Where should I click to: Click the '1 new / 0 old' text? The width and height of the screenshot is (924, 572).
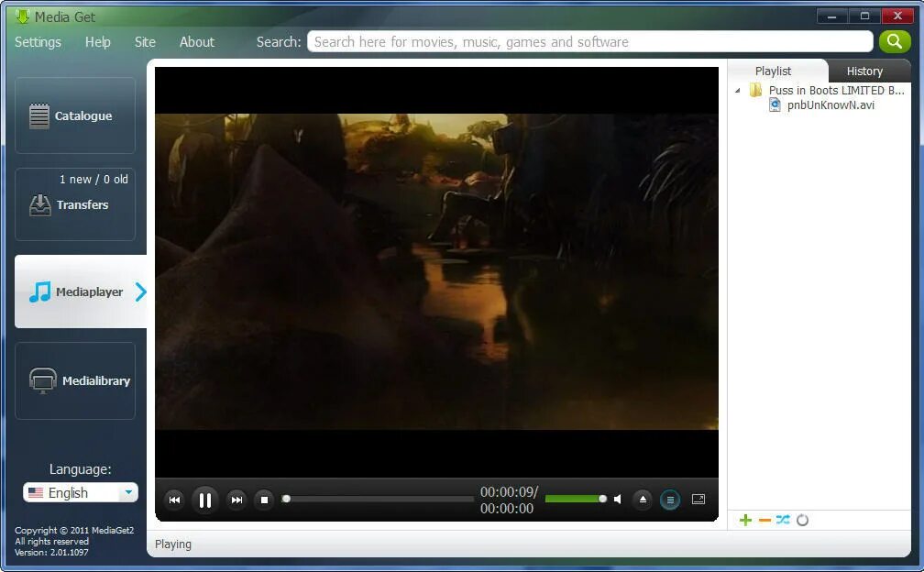click(93, 179)
